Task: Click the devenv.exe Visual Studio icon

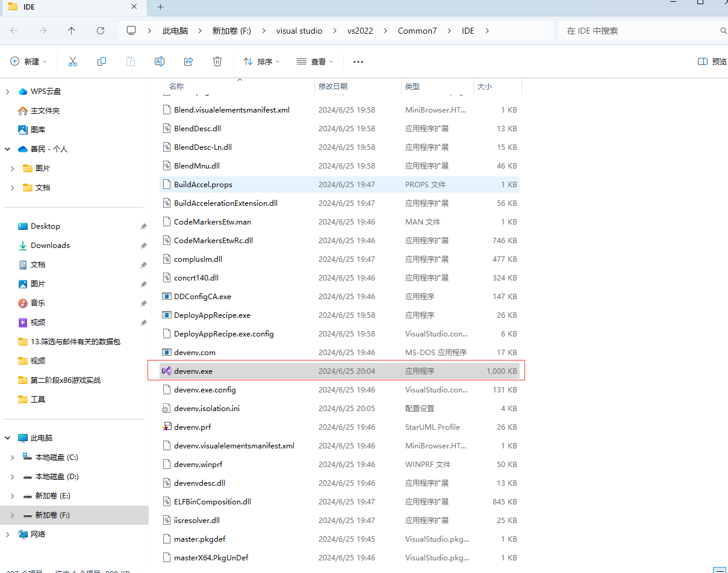Action: point(167,371)
